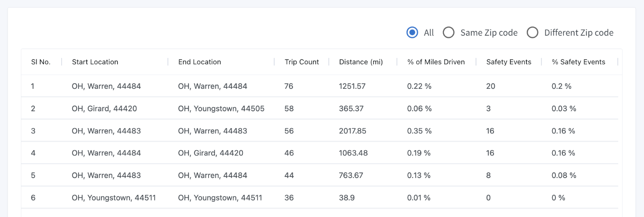
Task: Select the All radio button
Action: click(412, 33)
